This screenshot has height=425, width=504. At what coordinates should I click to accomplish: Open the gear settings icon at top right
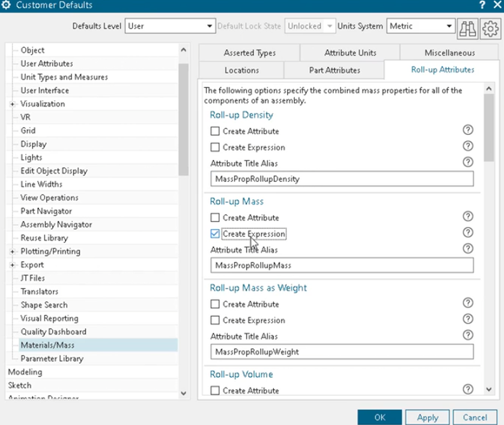coord(490,28)
